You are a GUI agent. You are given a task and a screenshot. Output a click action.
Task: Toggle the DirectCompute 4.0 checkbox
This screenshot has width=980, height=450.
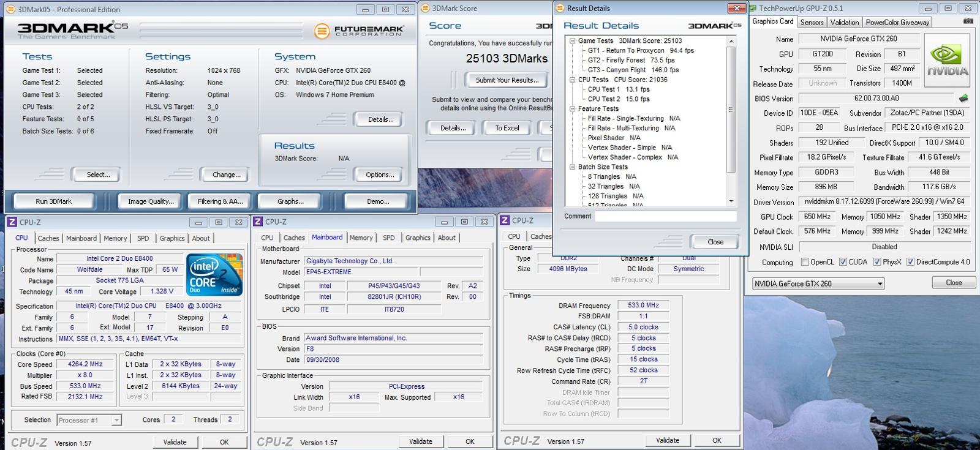coord(910,262)
